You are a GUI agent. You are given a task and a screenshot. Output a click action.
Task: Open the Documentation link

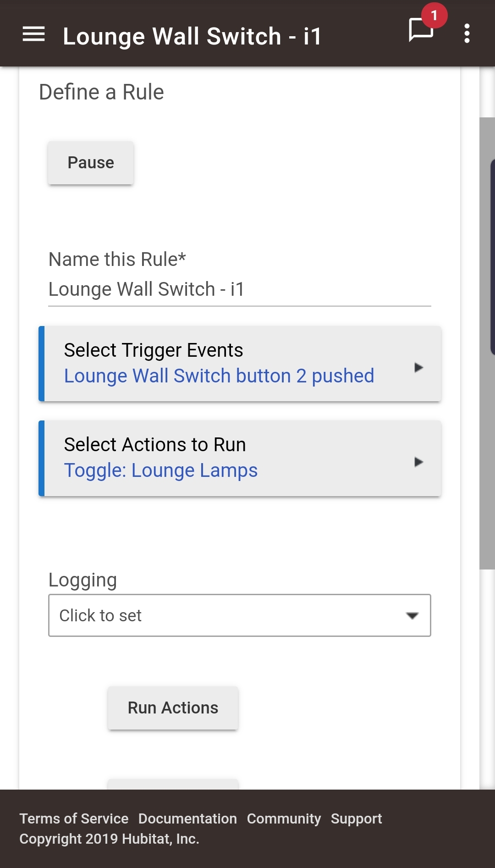point(187,818)
